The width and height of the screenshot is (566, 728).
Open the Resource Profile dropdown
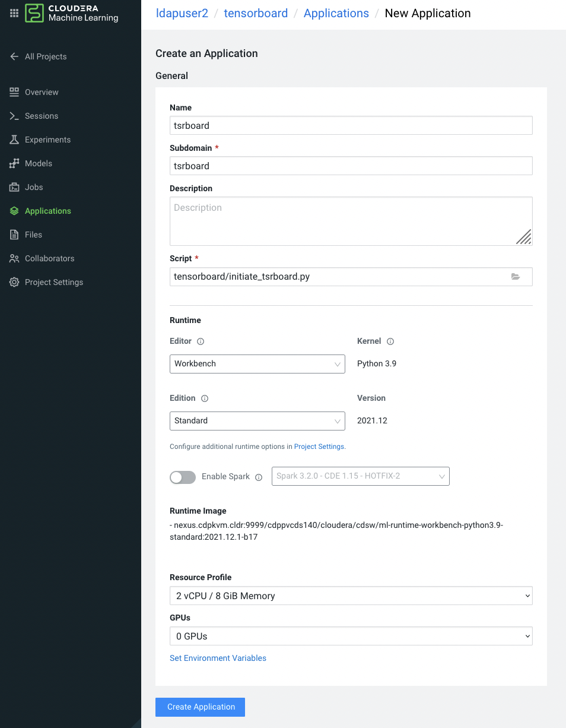click(x=351, y=596)
